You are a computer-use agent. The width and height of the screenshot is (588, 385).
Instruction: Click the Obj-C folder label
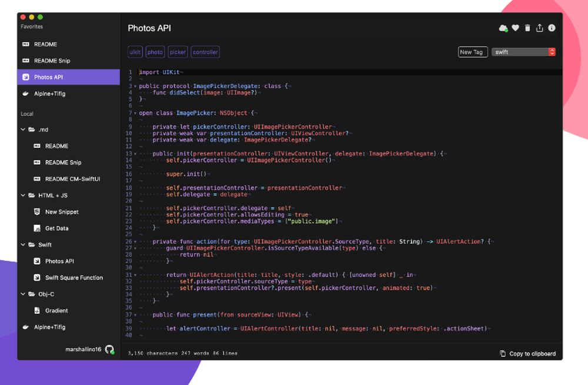pyautogui.click(x=46, y=294)
